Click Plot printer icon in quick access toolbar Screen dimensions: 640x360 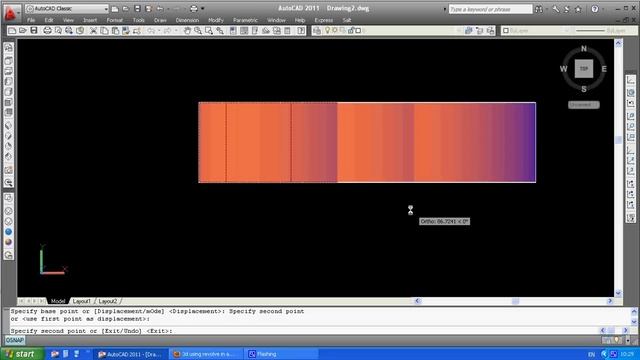[x=194, y=9]
